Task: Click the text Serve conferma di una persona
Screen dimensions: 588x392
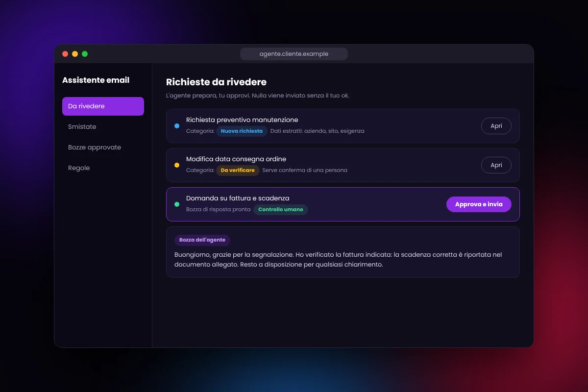Action: click(305, 170)
